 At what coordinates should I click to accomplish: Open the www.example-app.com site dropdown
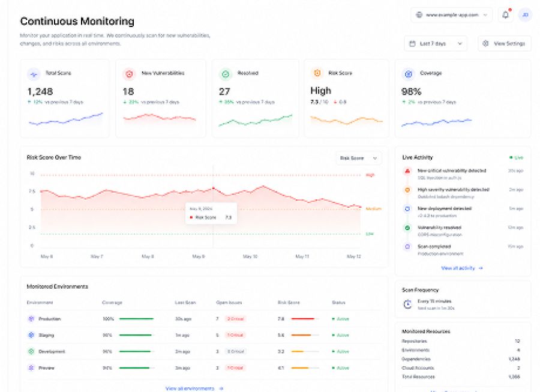click(x=451, y=15)
